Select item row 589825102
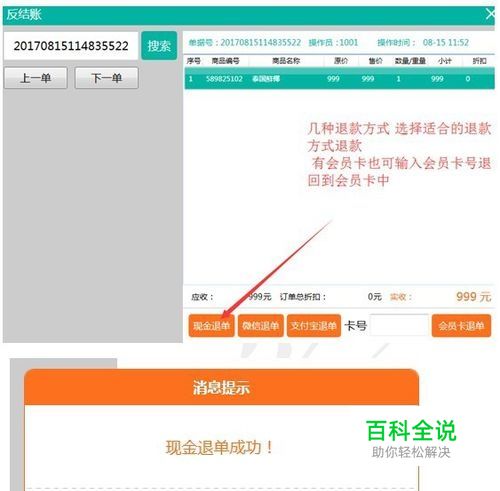Image resolution: width=500 pixels, height=491 pixels. [x=340, y=79]
